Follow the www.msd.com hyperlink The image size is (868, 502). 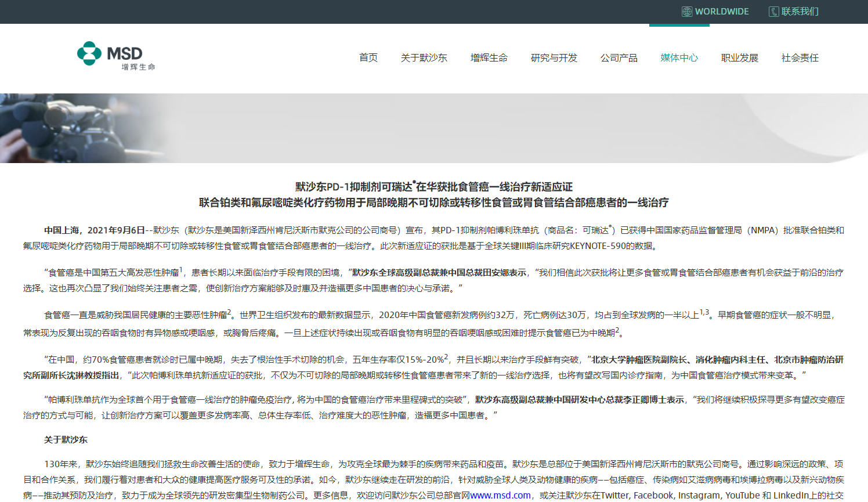500,495
